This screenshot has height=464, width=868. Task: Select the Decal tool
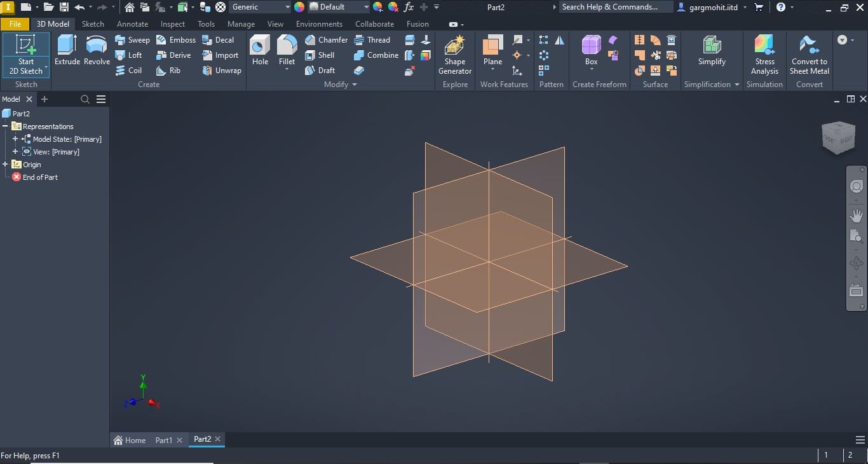pyautogui.click(x=218, y=39)
